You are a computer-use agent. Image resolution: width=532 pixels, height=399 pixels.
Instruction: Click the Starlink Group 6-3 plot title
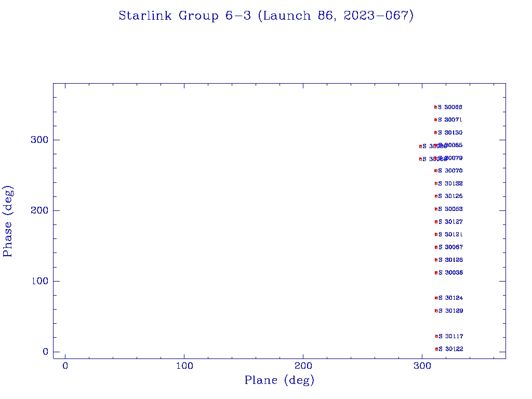click(x=266, y=16)
